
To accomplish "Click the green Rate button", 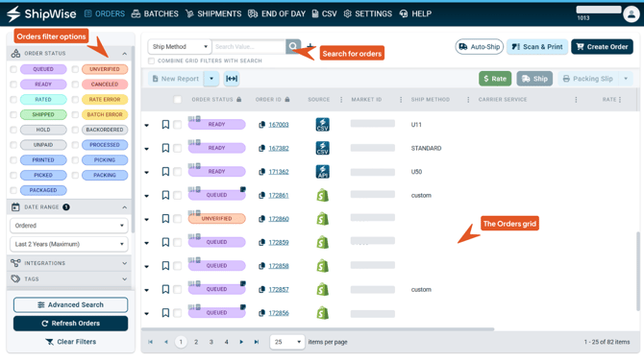I will point(495,79).
